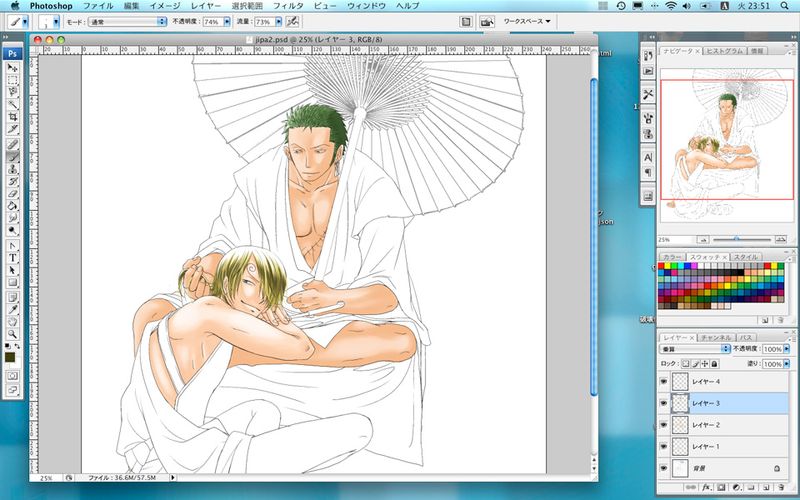Select the Rectangular Marquee tool

[12, 80]
